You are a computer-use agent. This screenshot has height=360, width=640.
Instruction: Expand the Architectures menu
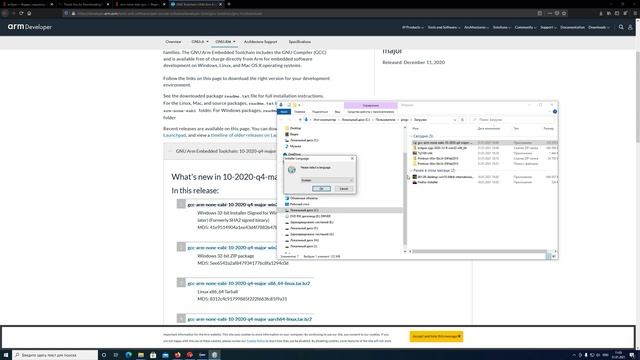(x=476, y=27)
